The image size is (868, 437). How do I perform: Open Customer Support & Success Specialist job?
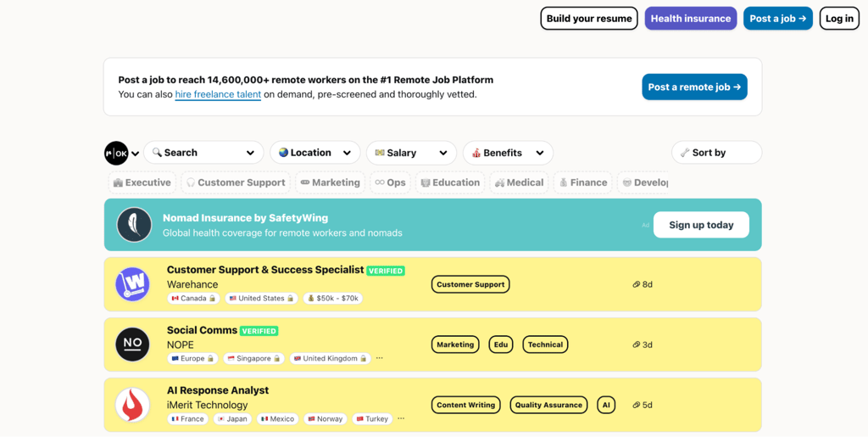[x=265, y=270]
